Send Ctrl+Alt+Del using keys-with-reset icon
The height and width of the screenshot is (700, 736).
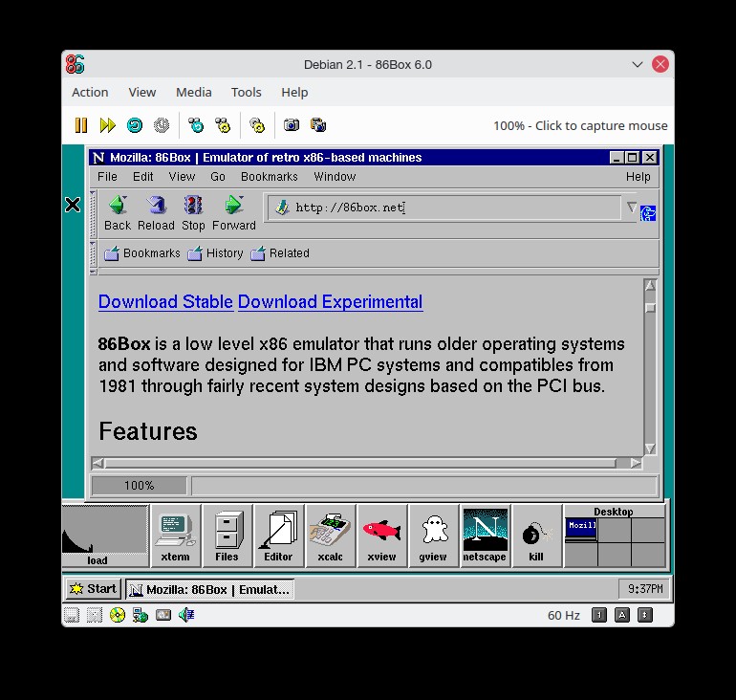click(x=196, y=125)
